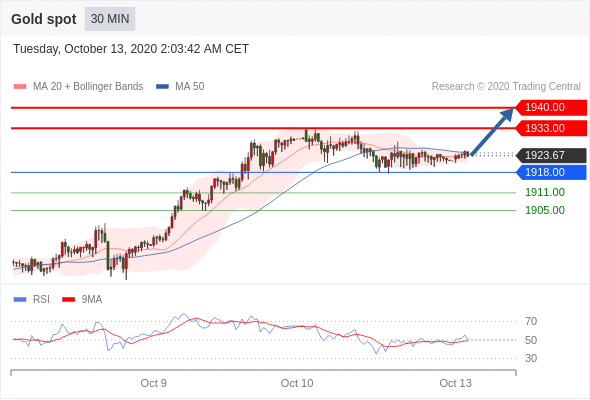Select the MA 20 + Bollinger Bands legend label
The image size is (590, 400).
[x=88, y=87]
